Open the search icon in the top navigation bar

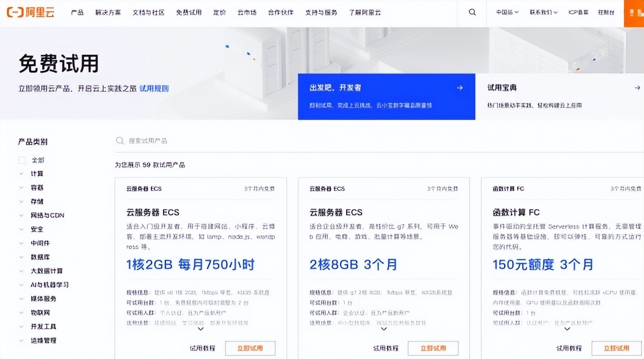[471, 12]
